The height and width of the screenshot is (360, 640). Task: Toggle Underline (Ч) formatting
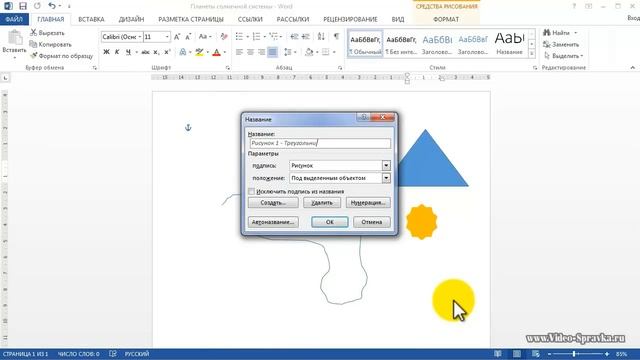tap(128, 52)
